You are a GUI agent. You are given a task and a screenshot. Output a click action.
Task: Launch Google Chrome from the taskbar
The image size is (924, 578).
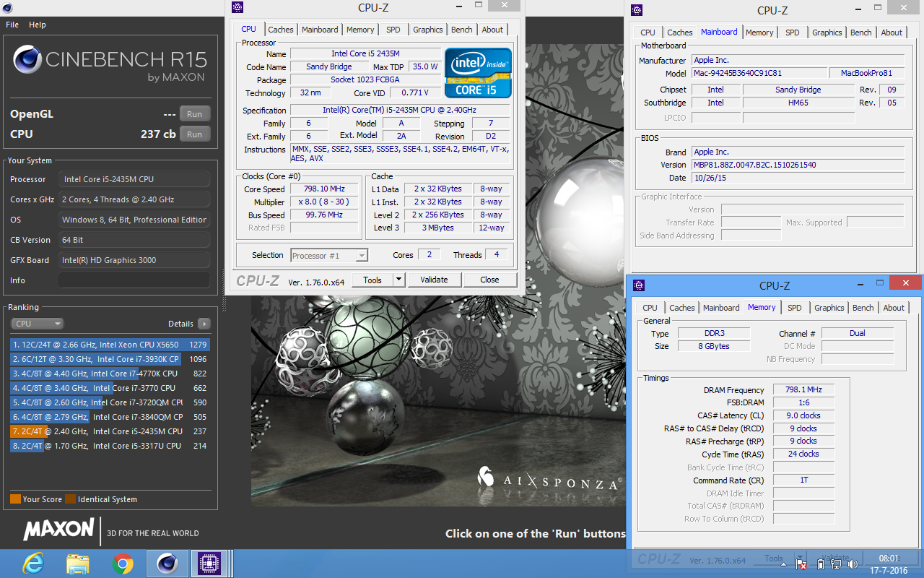coord(122,563)
